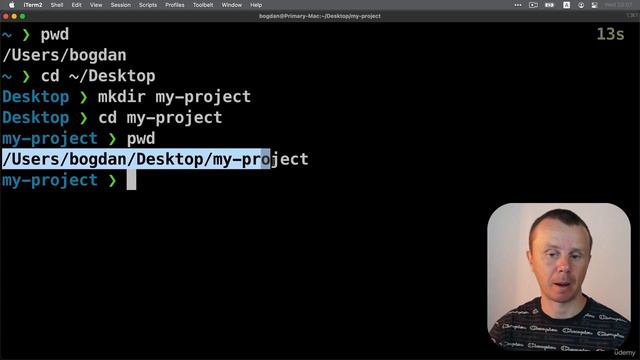Screen dimensions: 640x360
Task: Open the View menu
Action: [96, 5]
